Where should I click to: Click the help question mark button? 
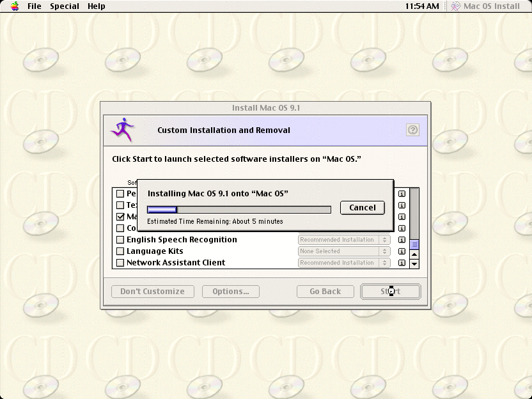[412, 130]
